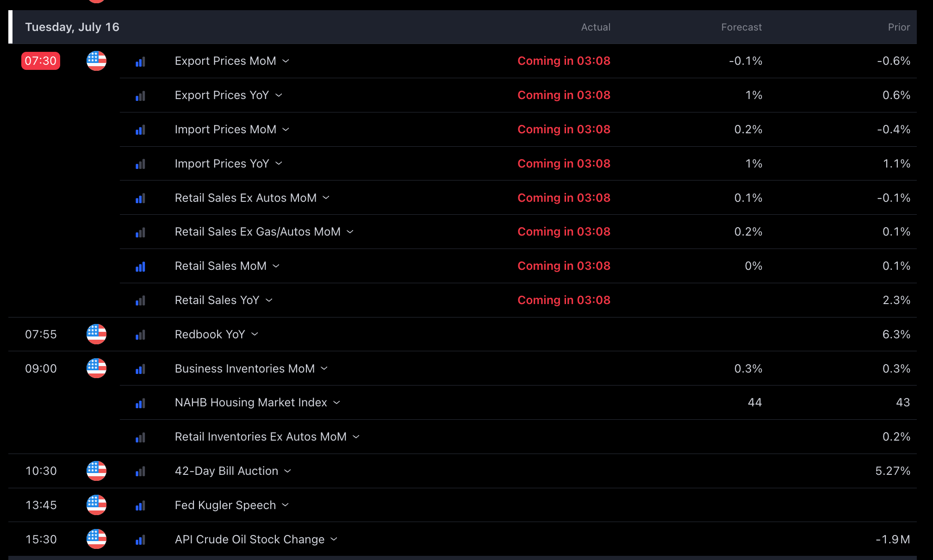The image size is (933, 560).
Task: Open Retail Inventories Ex Autos MoM event
Action: pos(260,437)
